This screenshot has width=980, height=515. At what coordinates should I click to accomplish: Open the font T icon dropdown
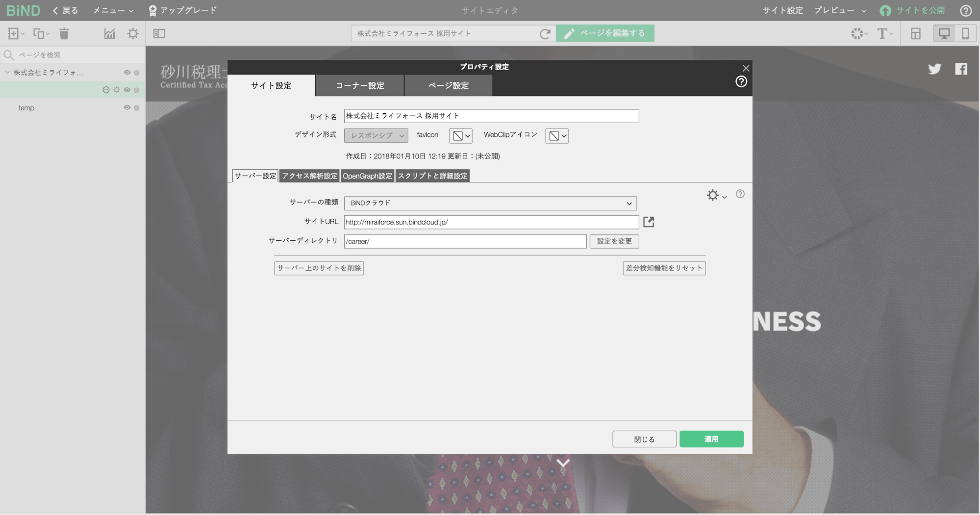pos(885,33)
